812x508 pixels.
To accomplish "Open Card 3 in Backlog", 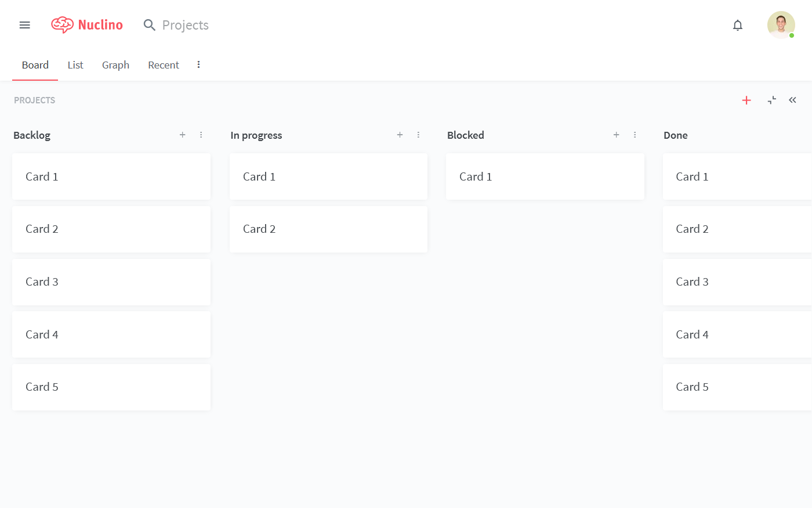I will [111, 282].
